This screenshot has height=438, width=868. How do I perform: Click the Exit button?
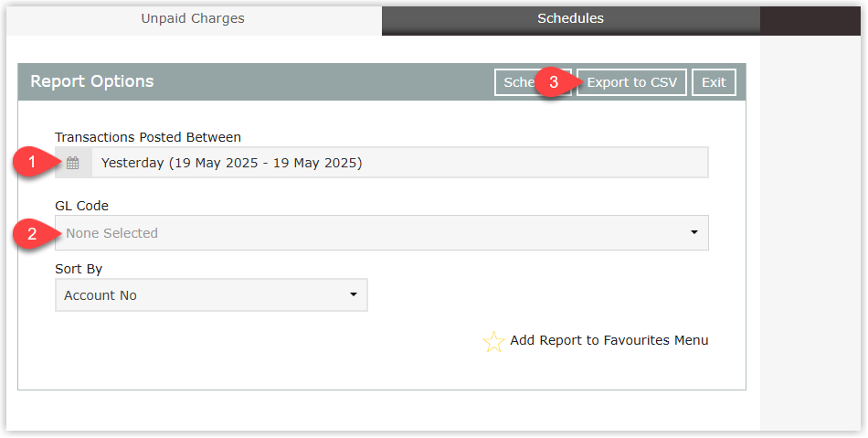click(x=714, y=82)
